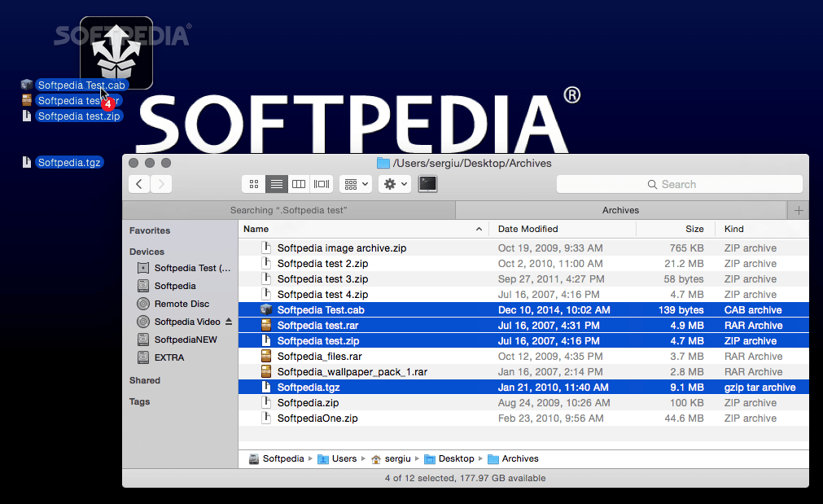The image size is (823, 504).
Task: Click the status bar selection count text
Action: 465,478
